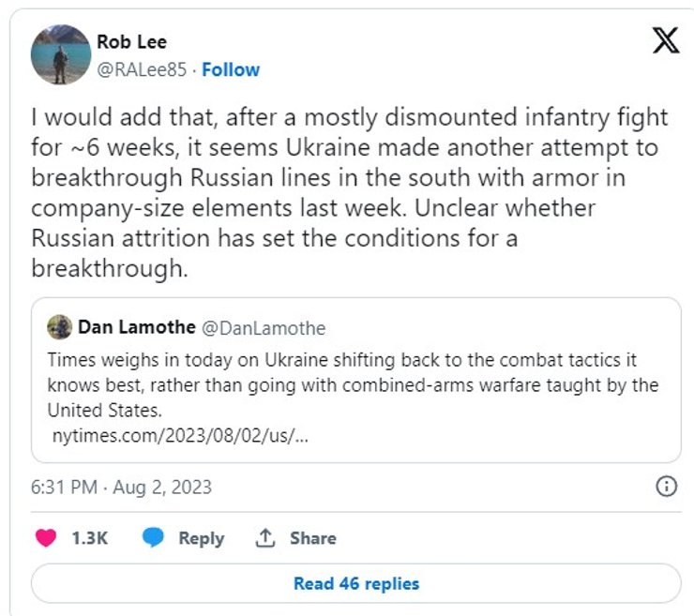
Task: Open Read 46 replies
Action: 356,583
